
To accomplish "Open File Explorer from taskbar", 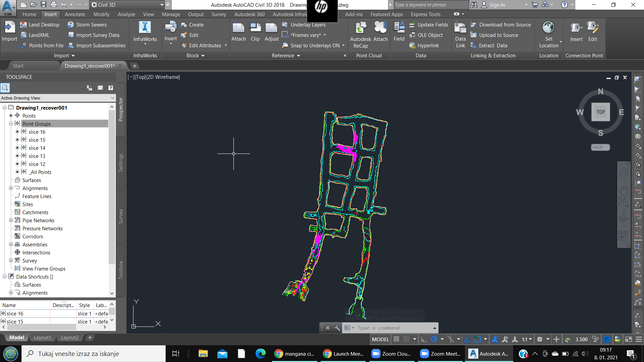I will pos(203,354).
